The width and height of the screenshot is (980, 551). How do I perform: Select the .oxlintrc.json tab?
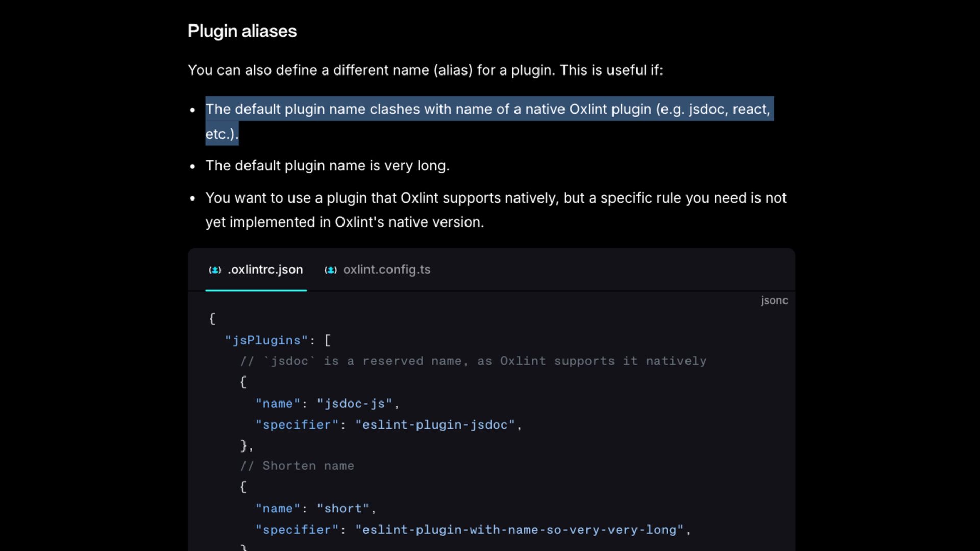click(x=265, y=270)
